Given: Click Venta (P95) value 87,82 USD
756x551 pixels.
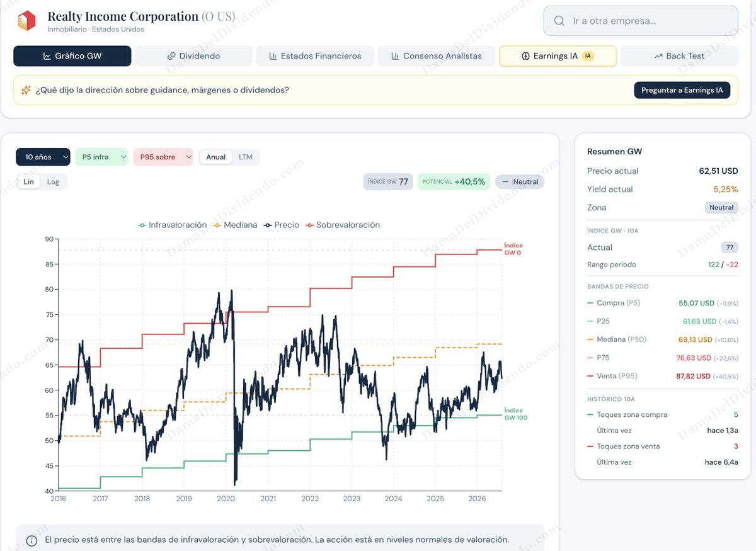Looking at the screenshot, I should coord(693,376).
